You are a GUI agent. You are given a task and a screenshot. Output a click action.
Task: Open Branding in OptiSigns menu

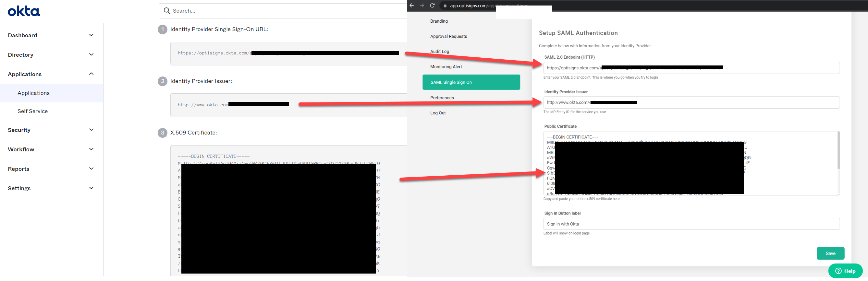tap(439, 21)
